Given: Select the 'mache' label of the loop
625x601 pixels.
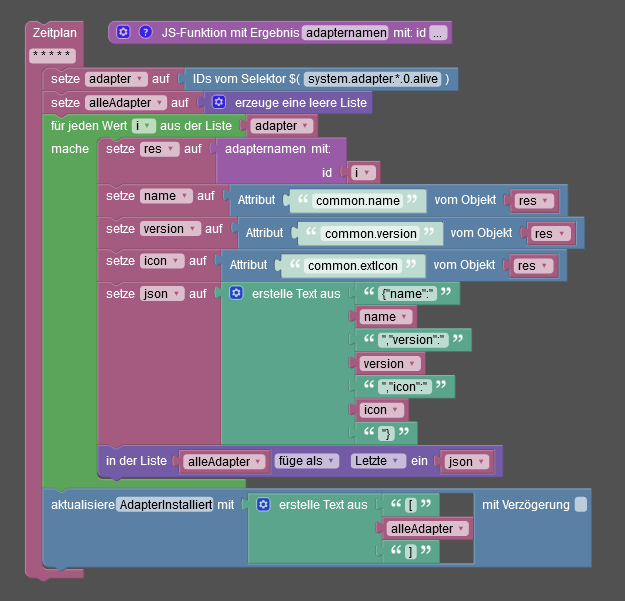Looking at the screenshot, I should [x=70, y=149].
